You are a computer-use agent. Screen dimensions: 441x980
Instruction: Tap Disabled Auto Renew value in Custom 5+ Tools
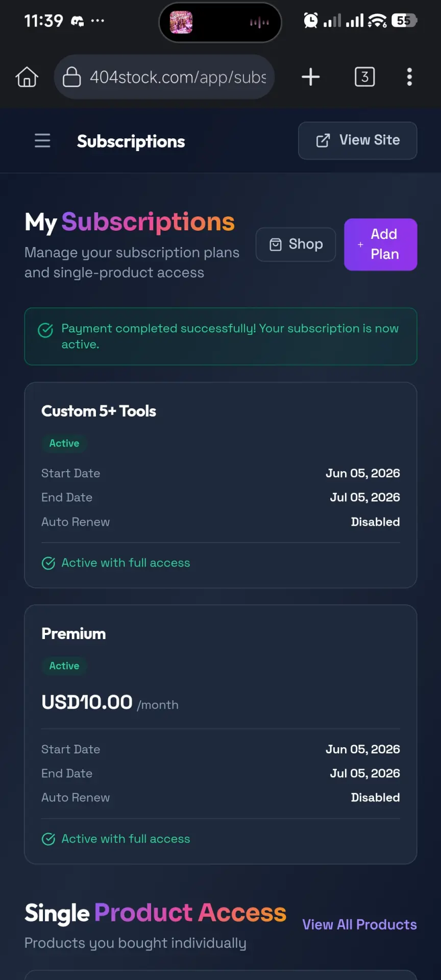[375, 522]
